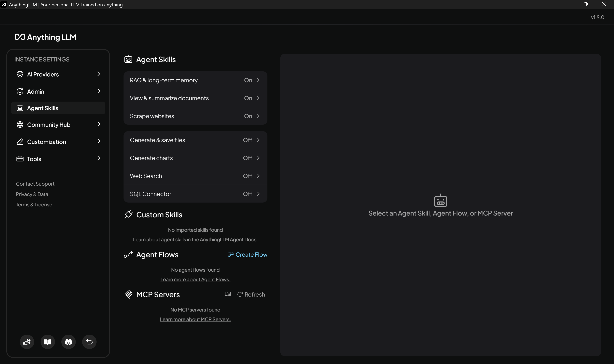Open the Customization settings section
This screenshot has height=364, width=614.
click(58, 141)
